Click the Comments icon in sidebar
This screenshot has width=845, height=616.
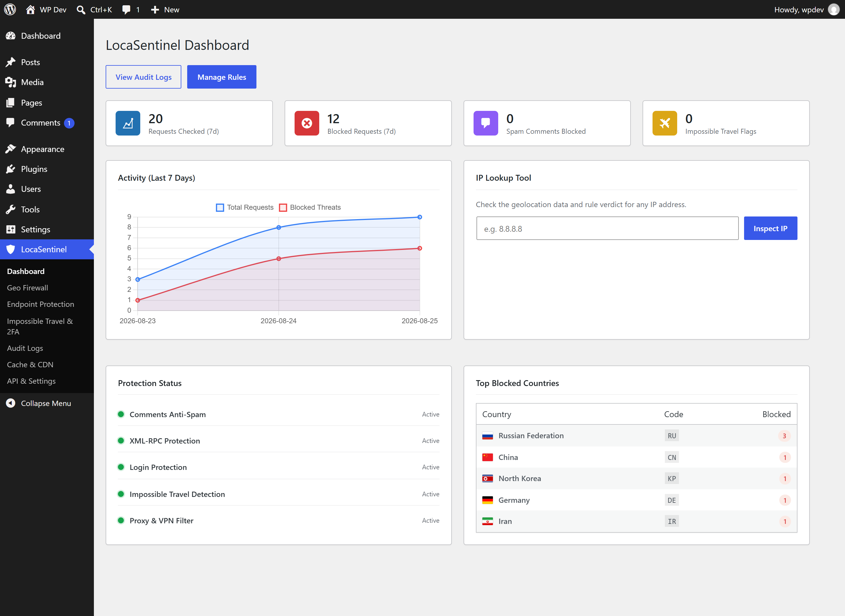tap(11, 123)
